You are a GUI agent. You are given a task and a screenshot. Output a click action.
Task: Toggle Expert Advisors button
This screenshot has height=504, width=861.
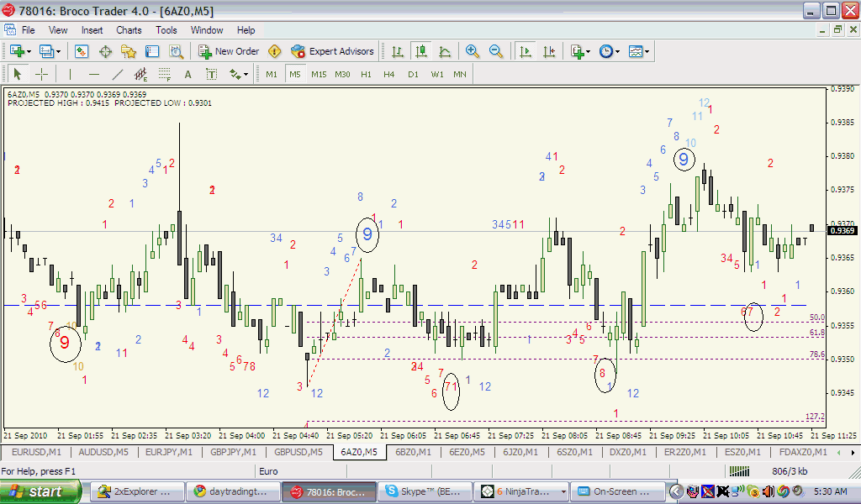tap(332, 51)
